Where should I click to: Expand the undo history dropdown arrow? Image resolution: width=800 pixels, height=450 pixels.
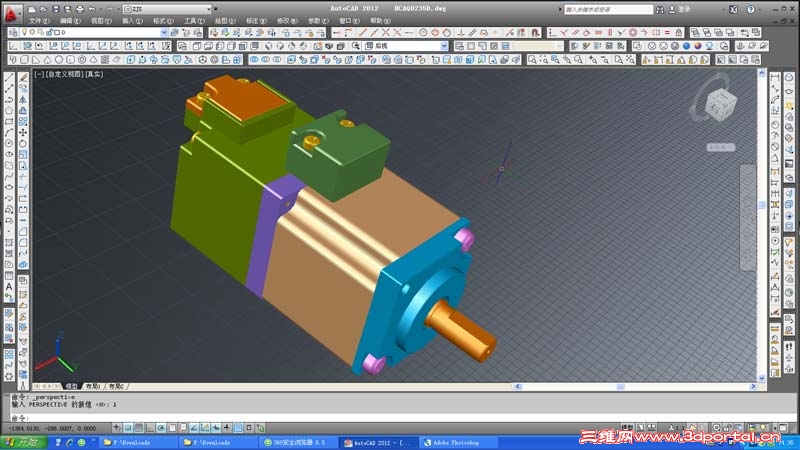coord(99,9)
